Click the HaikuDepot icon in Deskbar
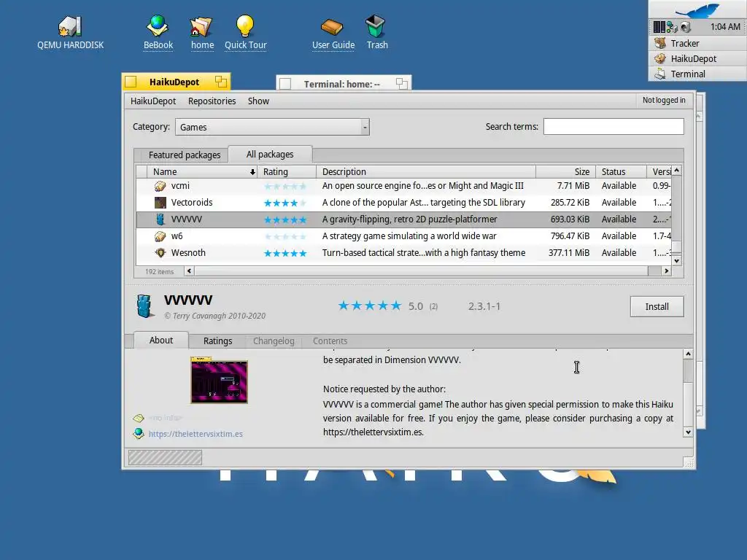This screenshot has width=747, height=560. (660, 58)
